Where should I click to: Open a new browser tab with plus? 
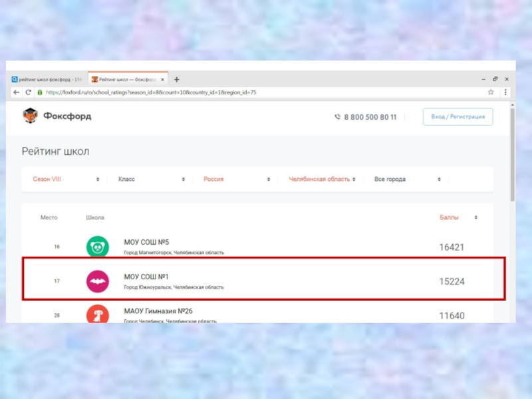[176, 79]
